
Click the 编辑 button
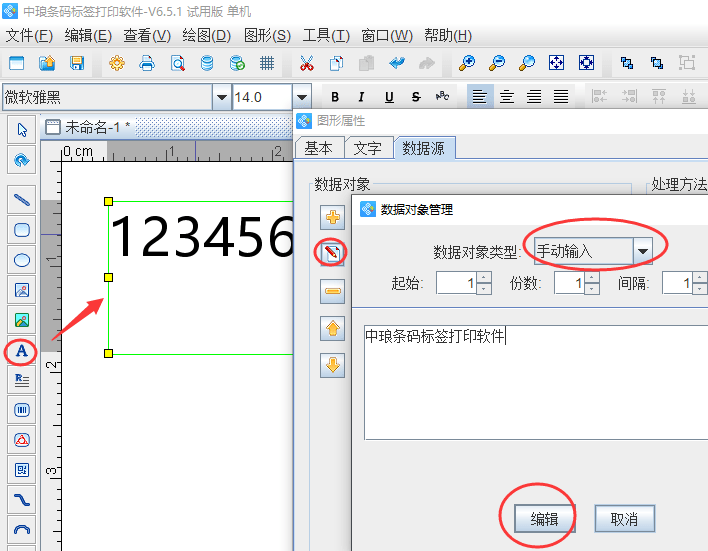point(544,518)
